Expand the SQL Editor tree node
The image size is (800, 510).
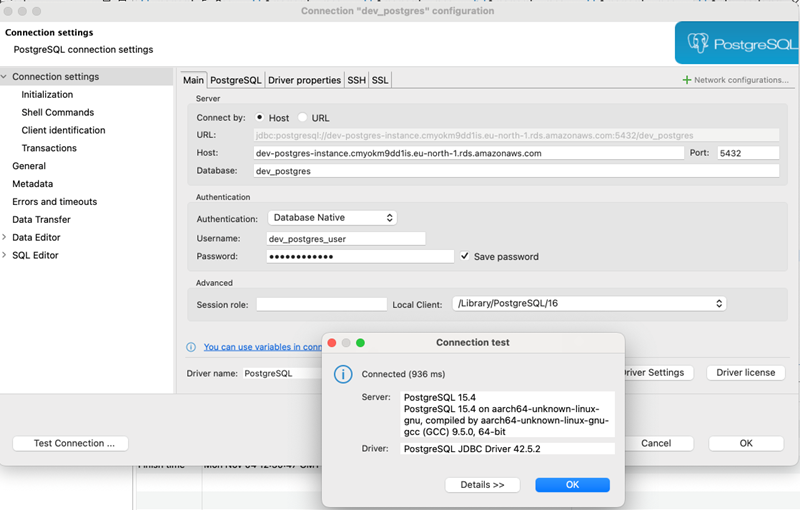[x=4, y=255]
